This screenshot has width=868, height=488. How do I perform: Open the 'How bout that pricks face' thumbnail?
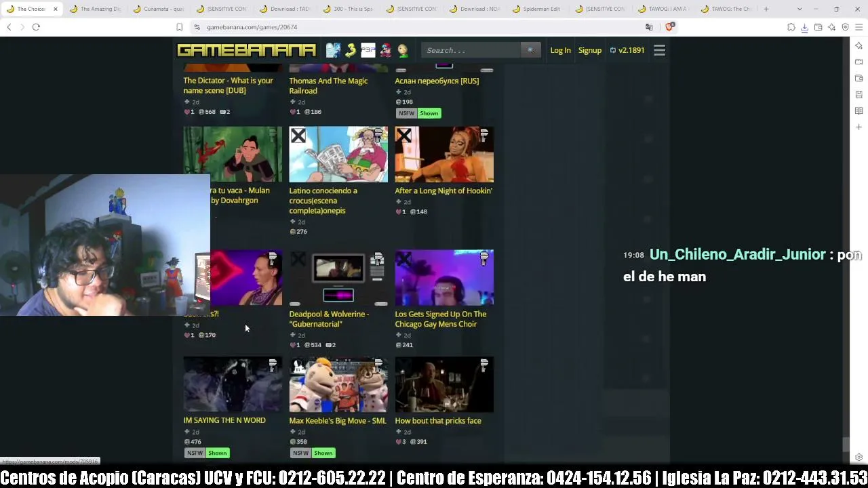(444, 385)
